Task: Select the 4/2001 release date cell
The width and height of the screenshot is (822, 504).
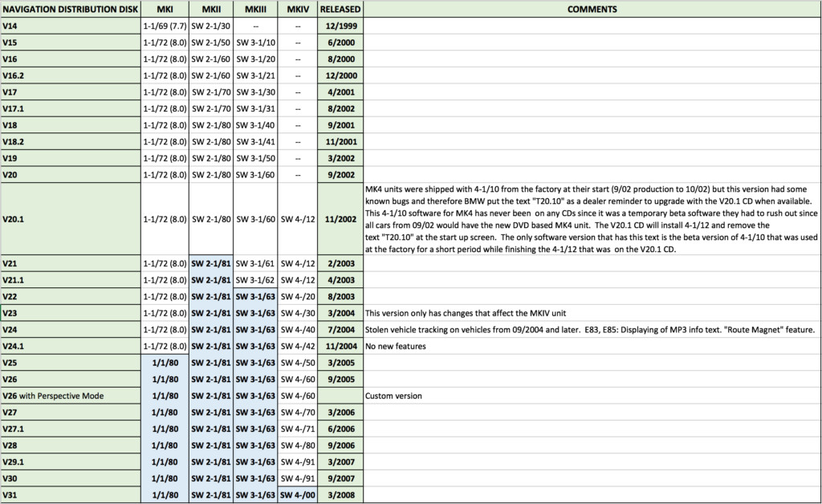Action: tap(340, 92)
